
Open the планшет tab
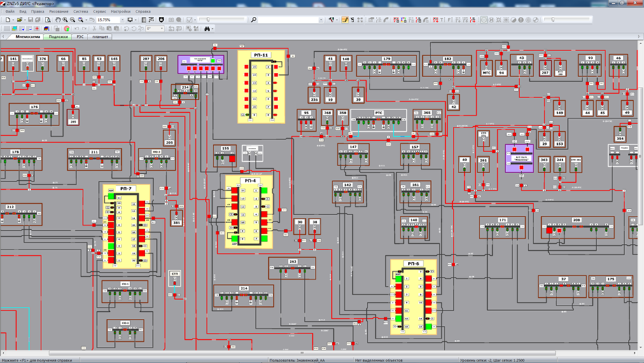pos(100,36)
